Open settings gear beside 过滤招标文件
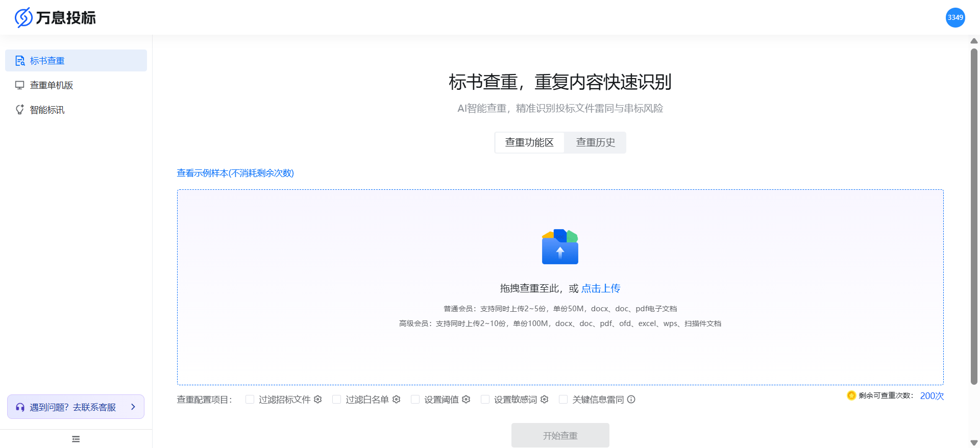 coord(318,399)
